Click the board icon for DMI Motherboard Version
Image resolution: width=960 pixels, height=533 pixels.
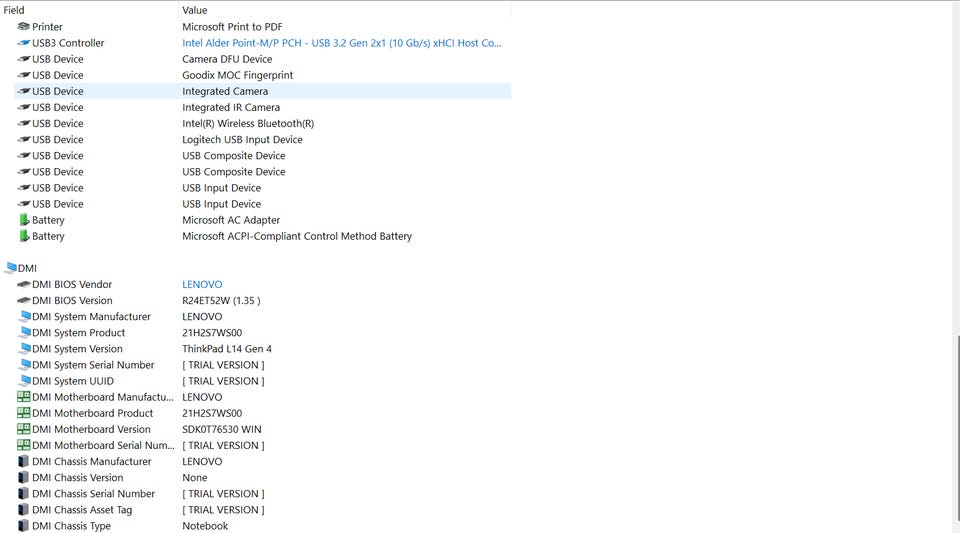tap(23, 429)
